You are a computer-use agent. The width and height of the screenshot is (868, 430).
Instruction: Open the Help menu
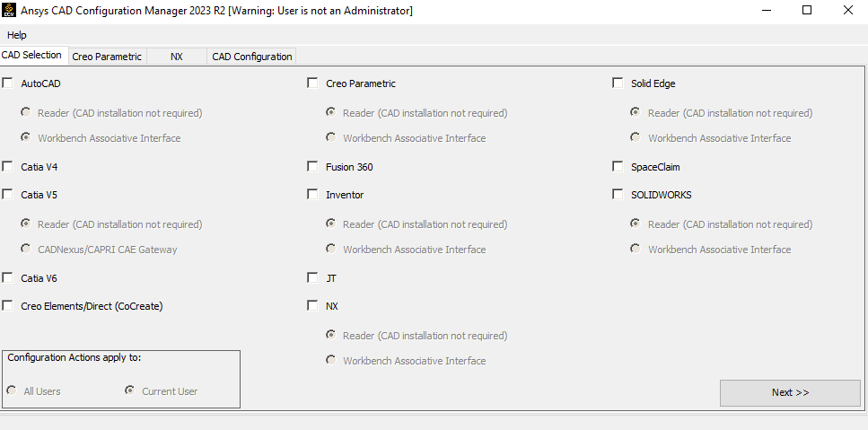17,35
